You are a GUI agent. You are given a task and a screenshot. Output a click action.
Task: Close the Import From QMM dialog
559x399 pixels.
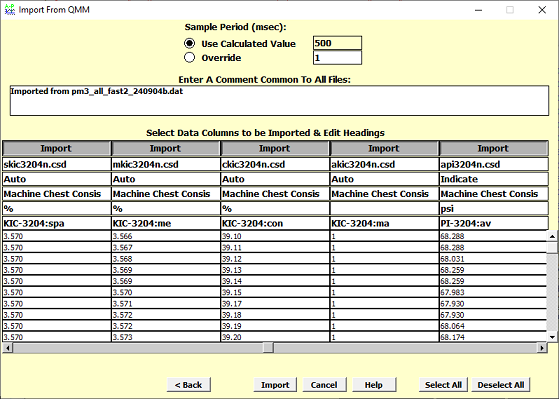pos(542,10)
